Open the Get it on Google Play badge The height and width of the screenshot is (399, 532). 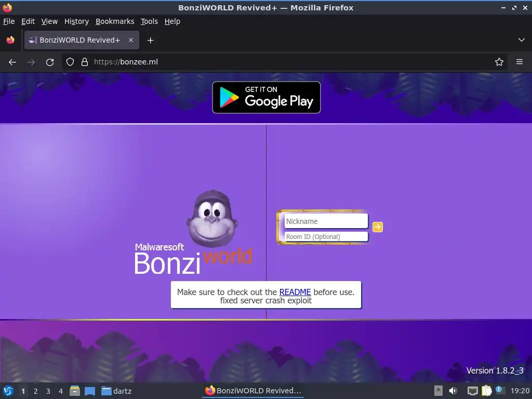267,97
